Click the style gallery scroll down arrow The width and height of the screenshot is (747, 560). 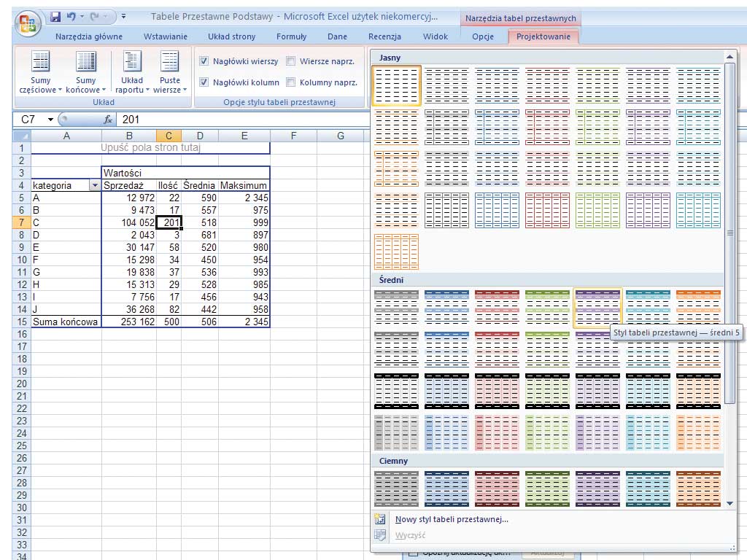tap(730, 502)
